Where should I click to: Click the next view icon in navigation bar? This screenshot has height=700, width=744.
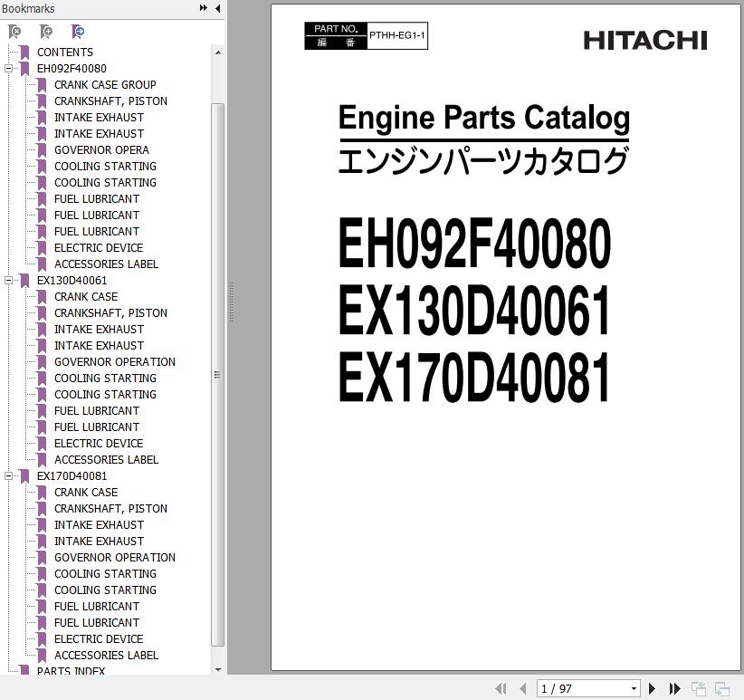pyautogui.click(x=722, y=688)
